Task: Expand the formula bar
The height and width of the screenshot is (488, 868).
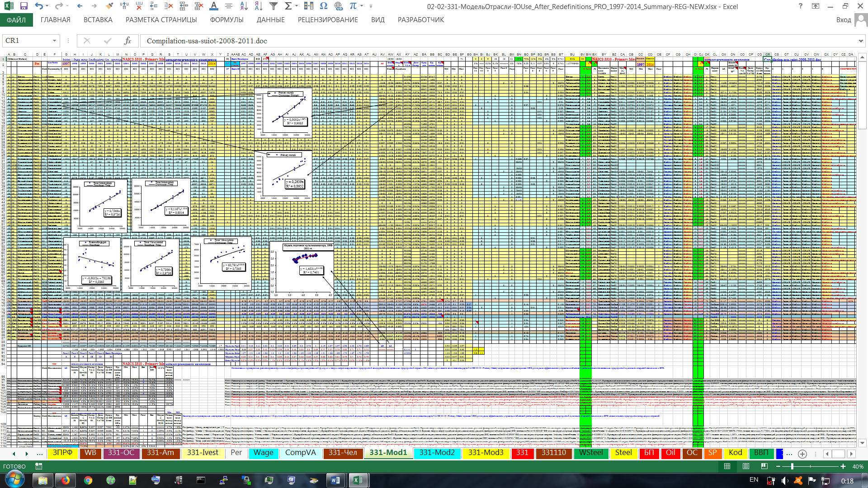Action: pyautogui.click(x=860, y=41)
